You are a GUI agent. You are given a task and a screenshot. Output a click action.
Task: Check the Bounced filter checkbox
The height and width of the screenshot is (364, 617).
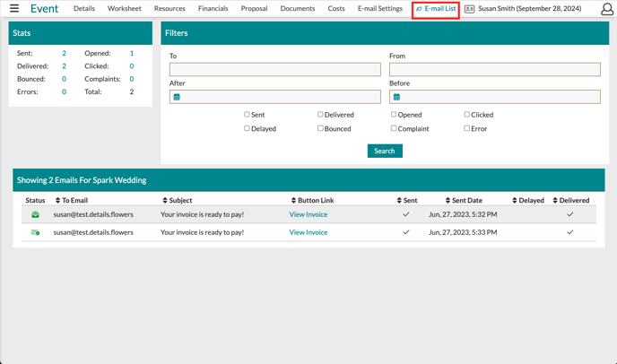point(320,128)
